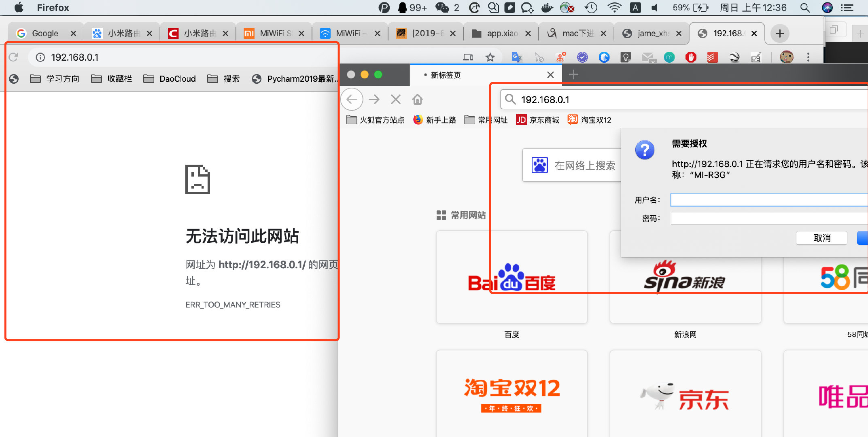The height and width of the screenshot is (437, 868).
Task: Open Siri from the menu bar
Action: point(827,7)
